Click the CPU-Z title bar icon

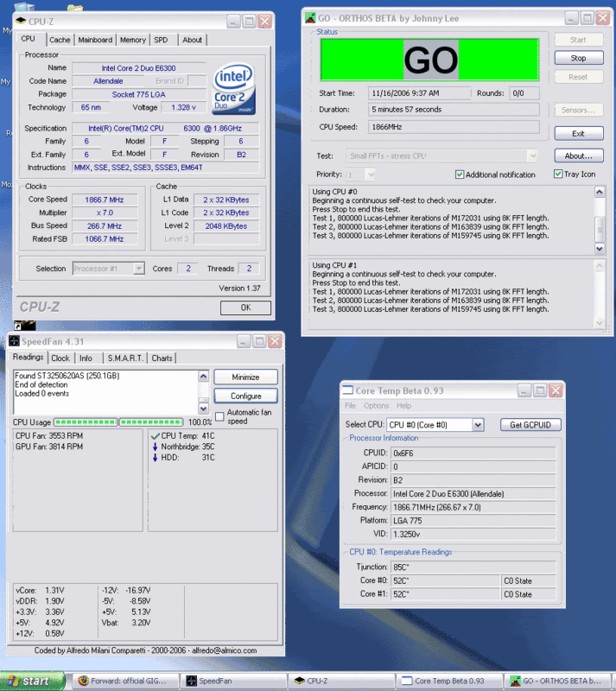pyautogui.click(x=21, y=21)
